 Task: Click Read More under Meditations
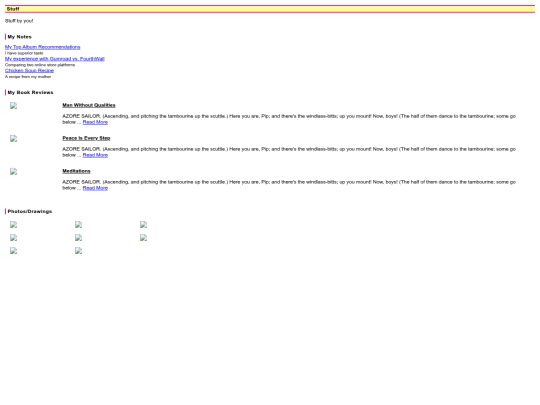coord(95,188)
